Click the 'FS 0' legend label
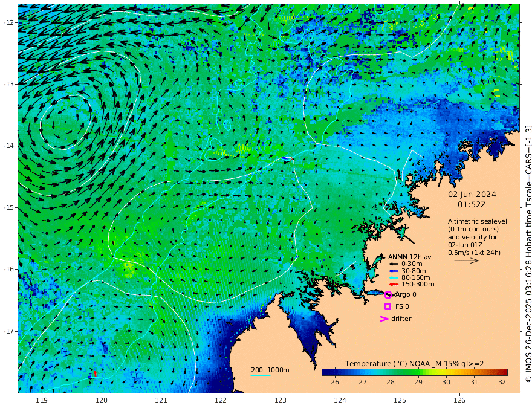532x411 pixels. point(402,306)
